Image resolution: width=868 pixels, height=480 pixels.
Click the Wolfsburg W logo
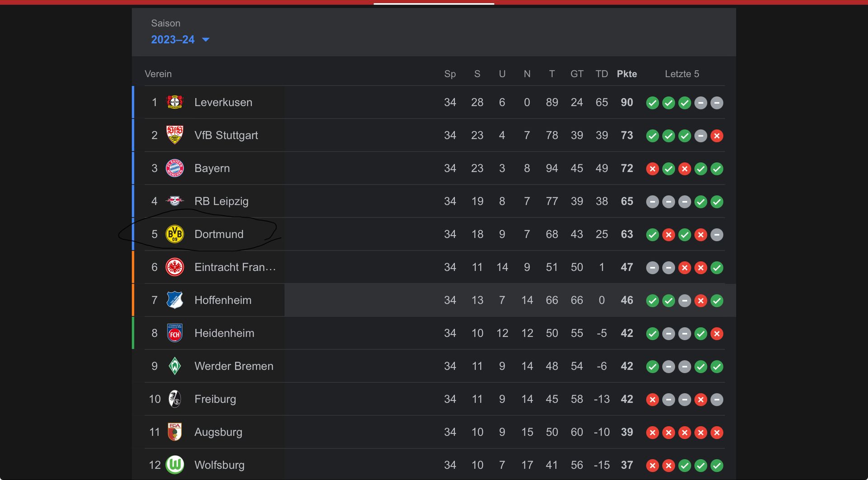pos(175,465)
